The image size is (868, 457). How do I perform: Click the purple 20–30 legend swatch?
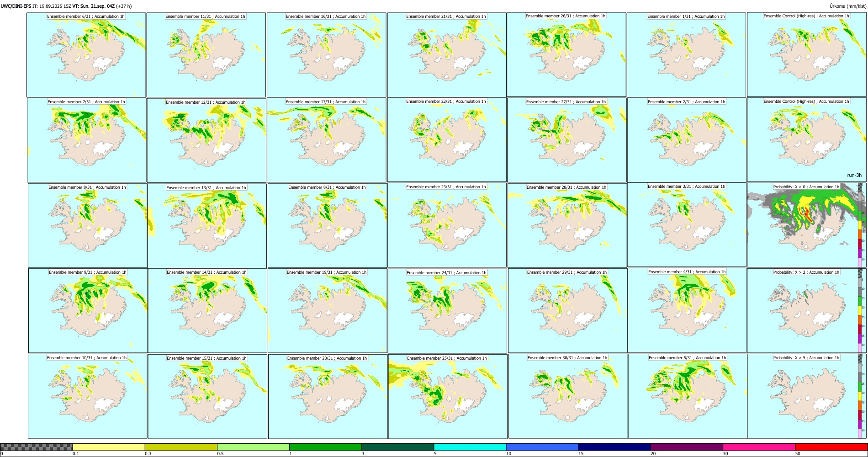[687, 447]
